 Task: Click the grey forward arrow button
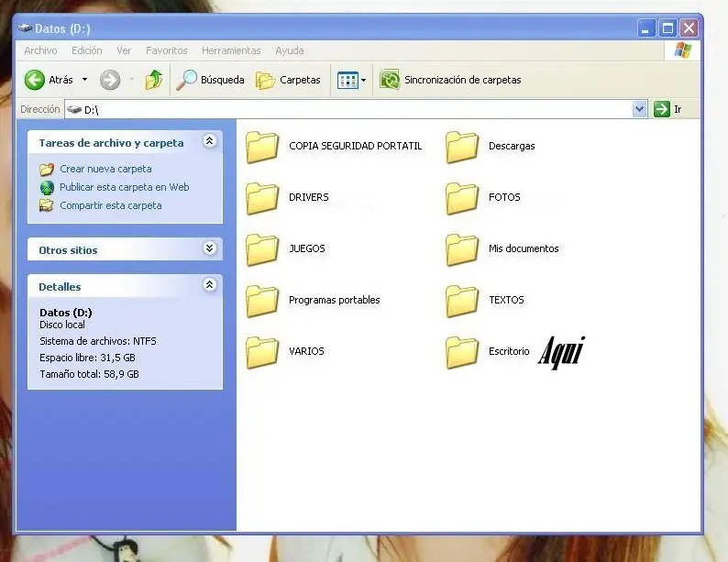110,80
